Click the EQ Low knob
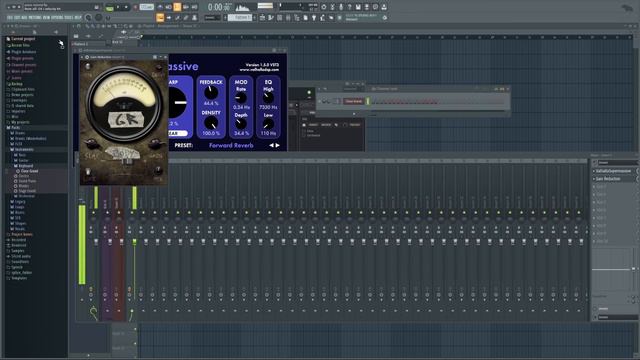Screen dimensions: 640x360 click(x=268, y=124)
